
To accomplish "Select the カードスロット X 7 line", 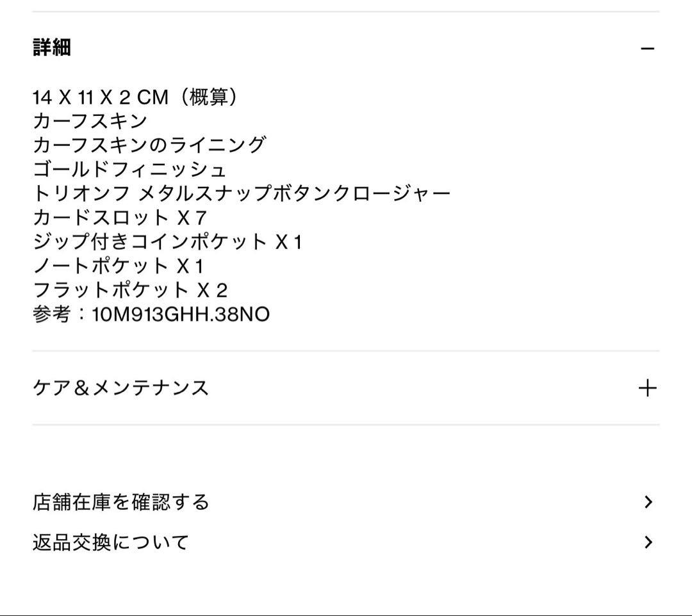I will tap(119, 218).
